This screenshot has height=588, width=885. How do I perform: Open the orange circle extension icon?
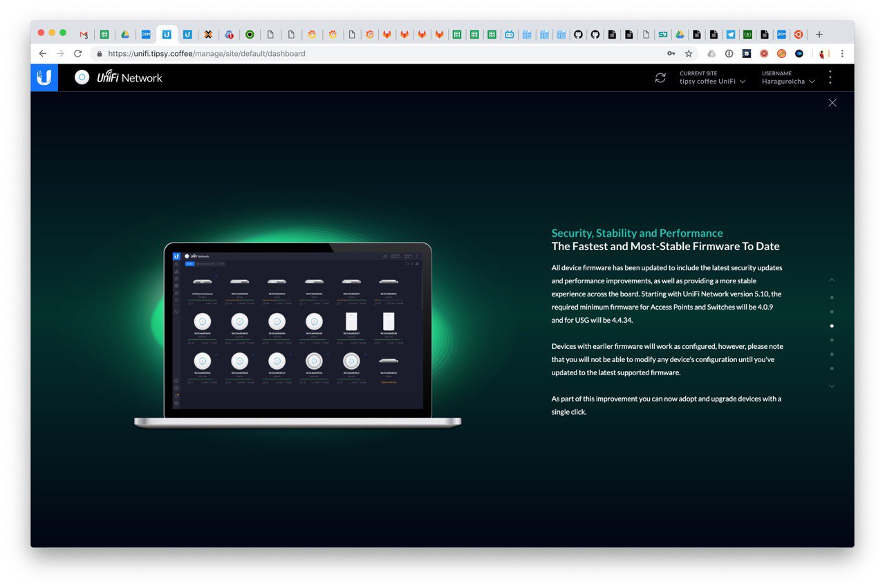tap(781, 53)
